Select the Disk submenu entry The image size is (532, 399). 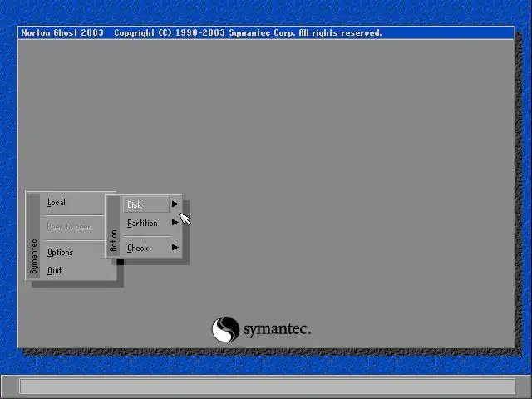click(146, 204)
